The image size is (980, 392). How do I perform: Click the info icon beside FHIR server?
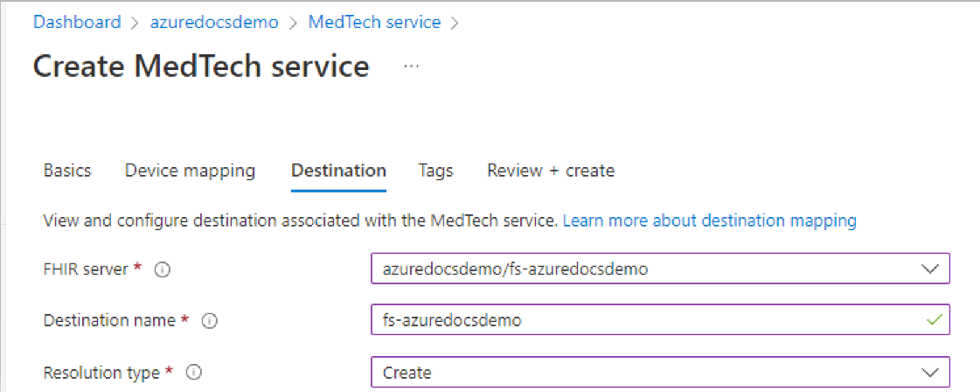(163, 269)
